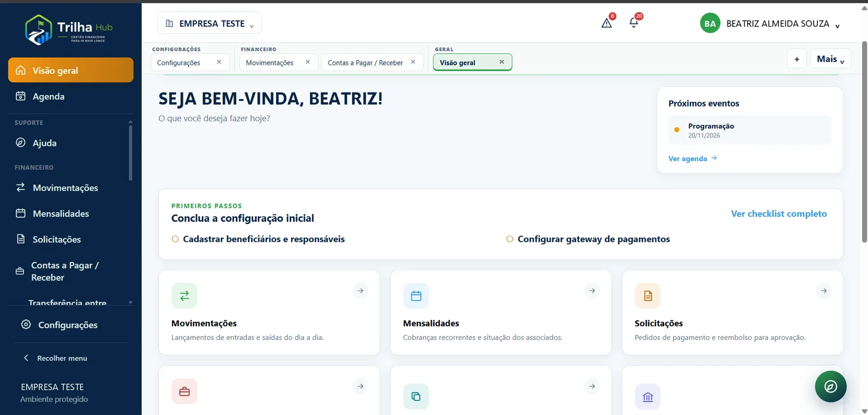The height and width of the screenshot is (415, 868).
Task: Click the Trilha Hub logo
Action: click(68, 29)
